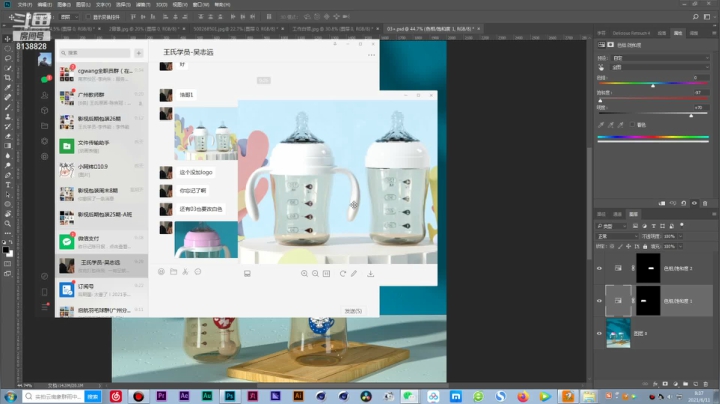Open WeChat contacts sidebar icon
Screen dimensions: 720x404
pos(45,95)
